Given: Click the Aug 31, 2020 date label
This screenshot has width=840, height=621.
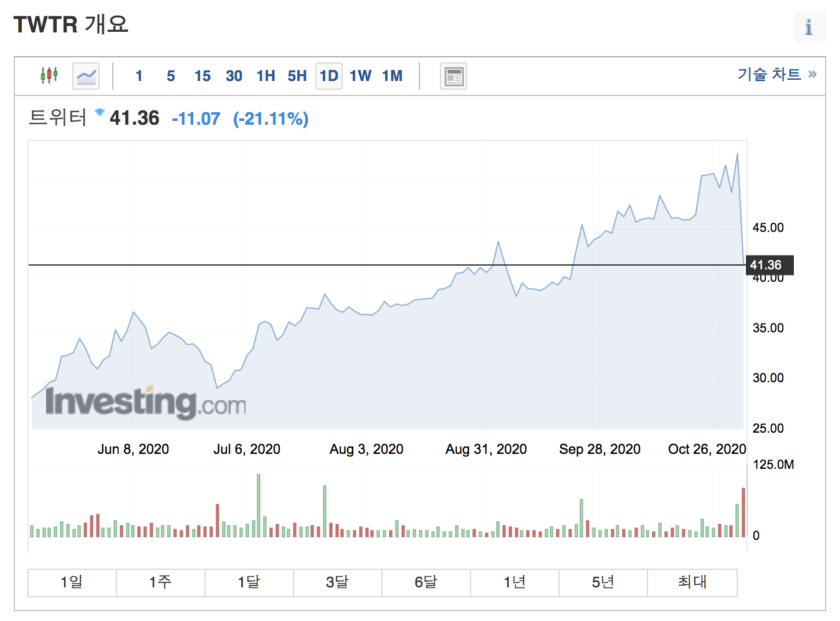Looking at the screenshot, I should point(486,449).
